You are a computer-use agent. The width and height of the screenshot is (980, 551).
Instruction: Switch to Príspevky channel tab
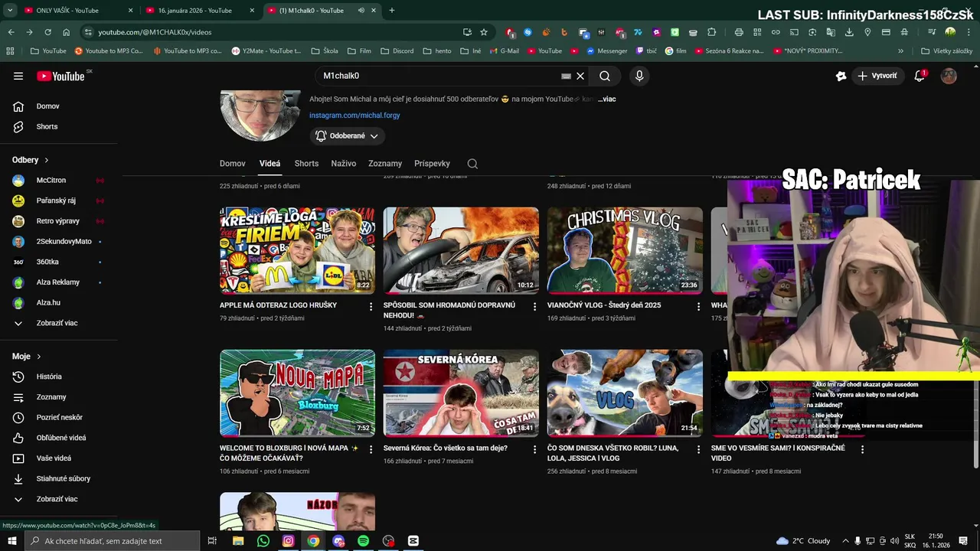click(x=432, y=164)
